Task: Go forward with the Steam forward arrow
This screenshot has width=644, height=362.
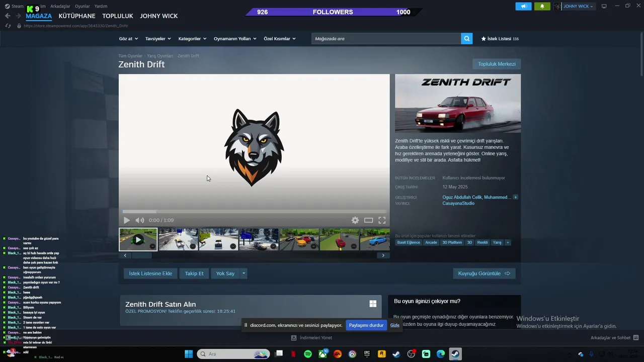Action: pos(18,16)
